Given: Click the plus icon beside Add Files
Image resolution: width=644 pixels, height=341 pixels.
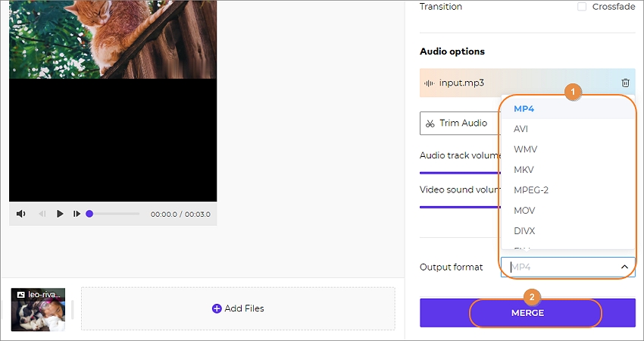Looking at the screenshot, I should [x=217, y=308].
